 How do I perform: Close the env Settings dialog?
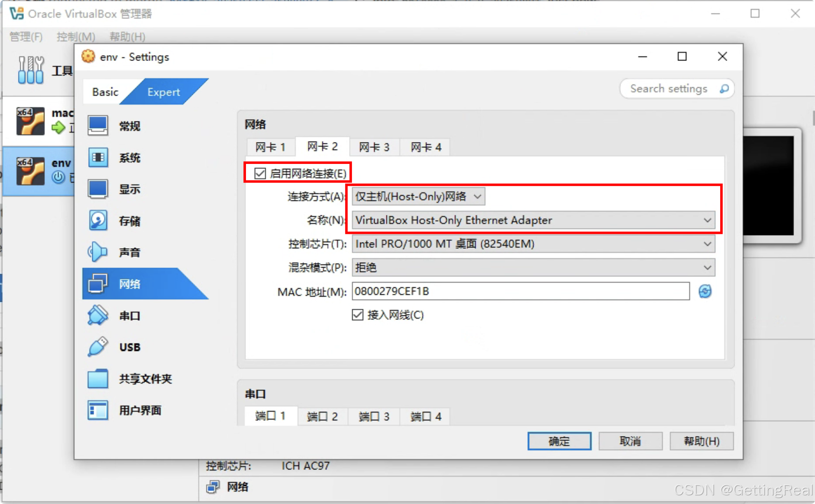(722, 56)
